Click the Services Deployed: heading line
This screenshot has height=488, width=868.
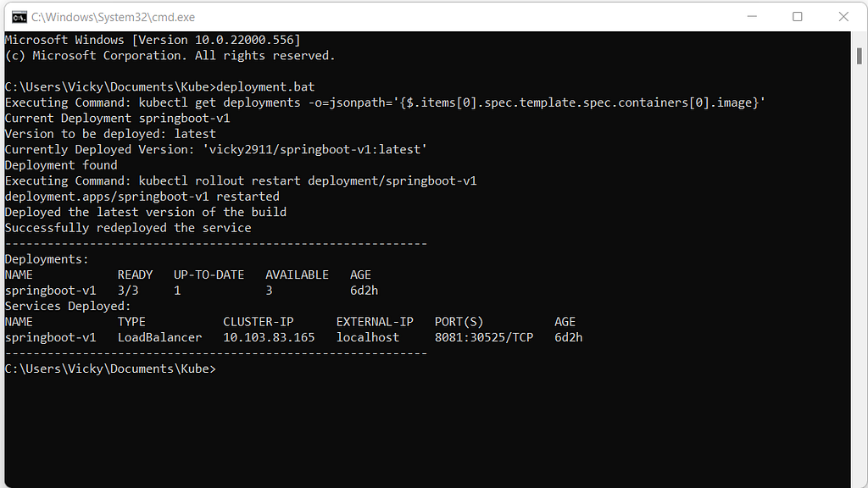click(68, 307)
